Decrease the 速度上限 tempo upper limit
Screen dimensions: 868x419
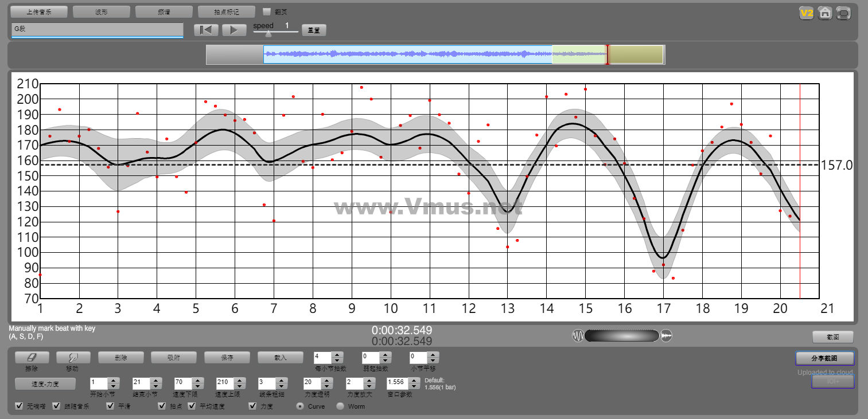[x=238, y=386]
